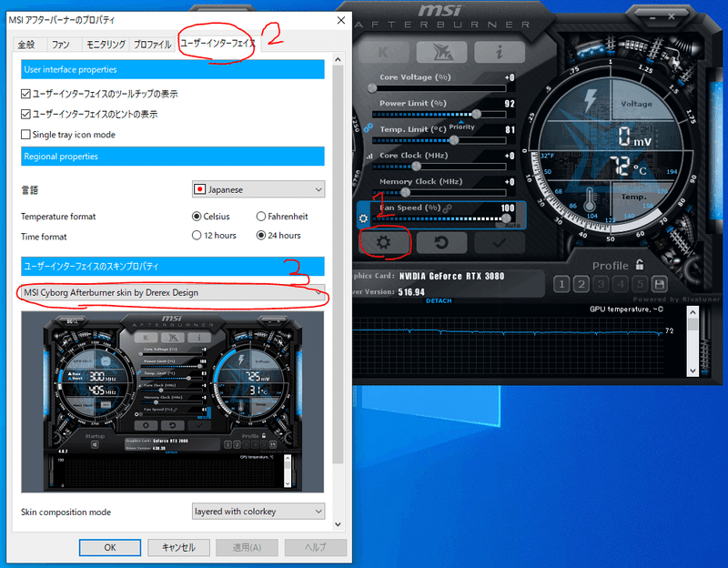The height and width of the screenshot is (568, 728).
Task: Select Celsius temperature format
Action: coord(197,217)
